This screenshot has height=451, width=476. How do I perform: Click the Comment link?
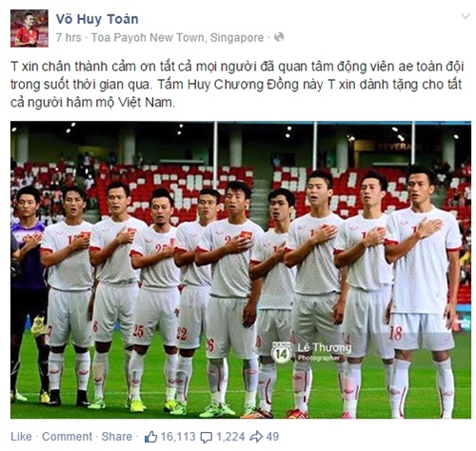(x=67, y=437)
